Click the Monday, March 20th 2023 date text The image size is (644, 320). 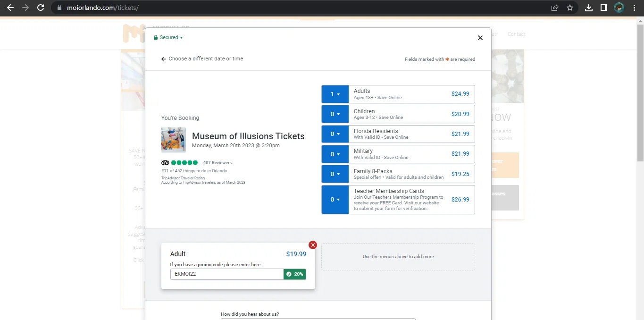point(236,145)
